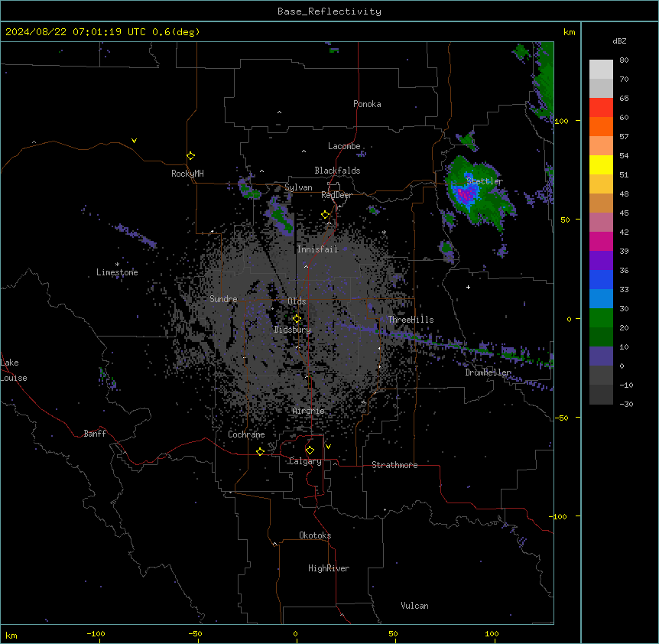Click the yellow diamond marker below RedDeer
Screen dimensions: 659x644
325,215
